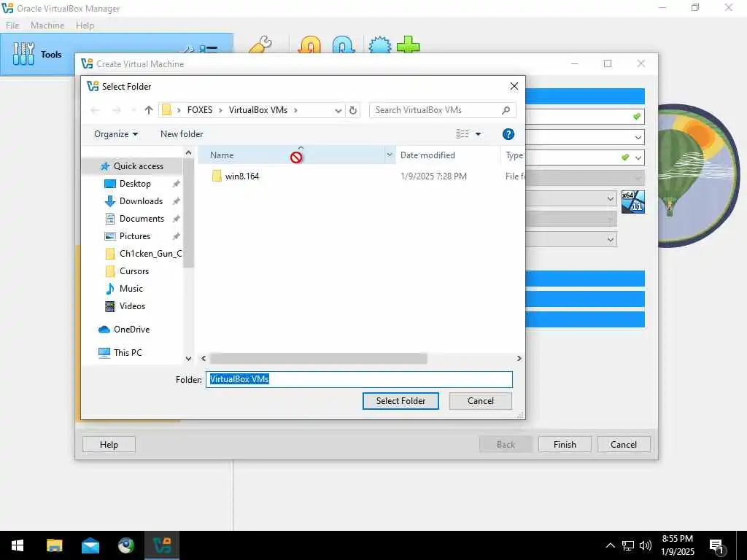
Task: Open Help menu in VirtualBox Manager
Action: (x=85, y=26)
